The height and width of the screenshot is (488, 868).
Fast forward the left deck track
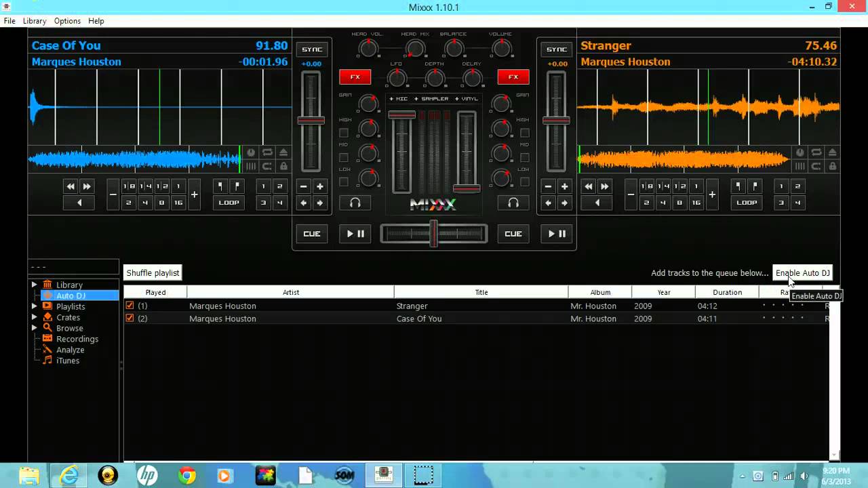pyautogui.click(x=87, y=186)
